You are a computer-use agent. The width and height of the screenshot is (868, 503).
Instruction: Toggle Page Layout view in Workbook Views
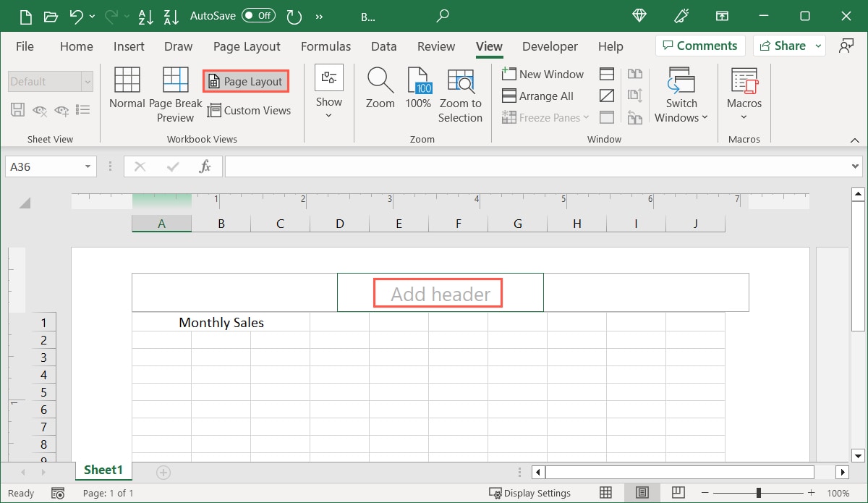coord(245,81)
